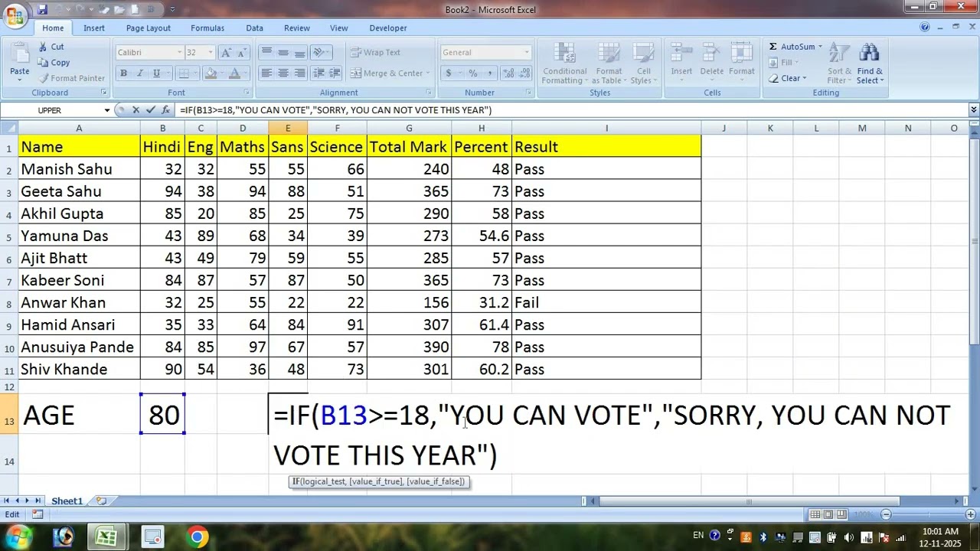Click the Enter checkmark in formula bar
980x551 pixels.
[x=149, y=110]
